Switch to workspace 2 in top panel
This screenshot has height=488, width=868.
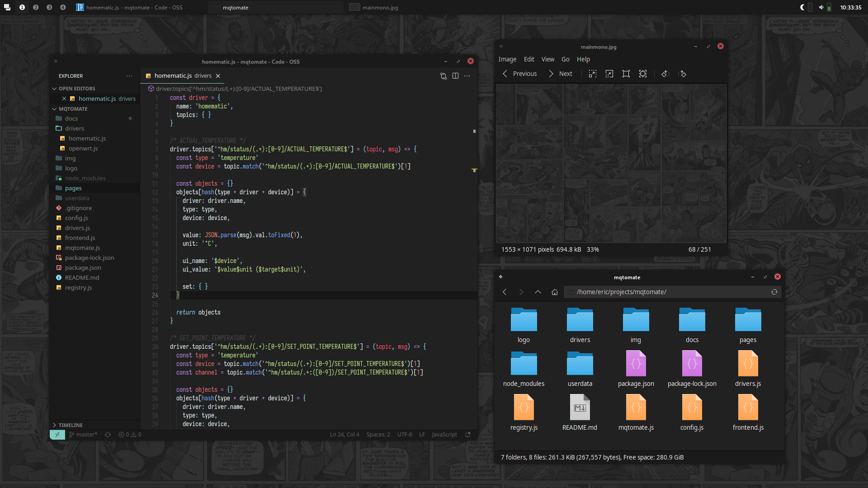(36, 7)
